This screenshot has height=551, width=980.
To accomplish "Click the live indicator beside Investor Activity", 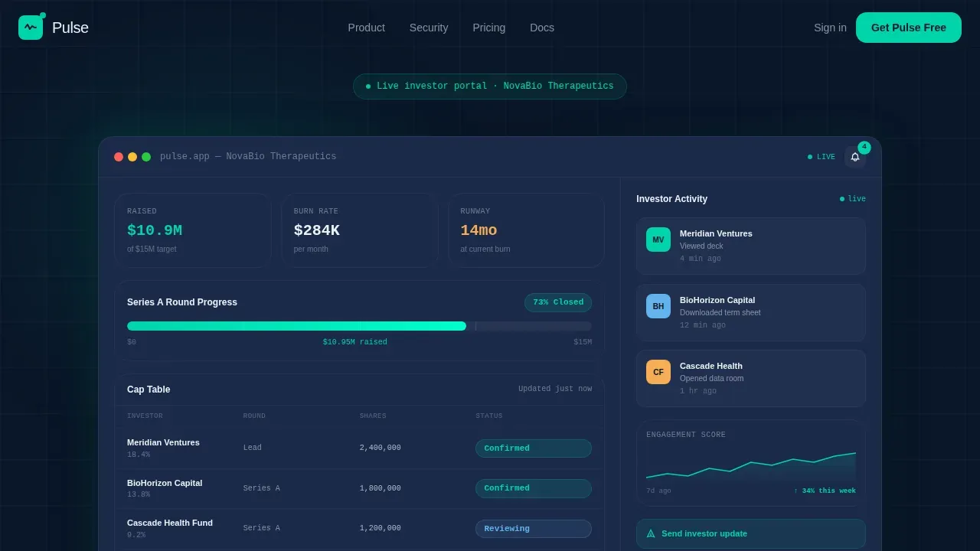I will click(x=853, y=199).
